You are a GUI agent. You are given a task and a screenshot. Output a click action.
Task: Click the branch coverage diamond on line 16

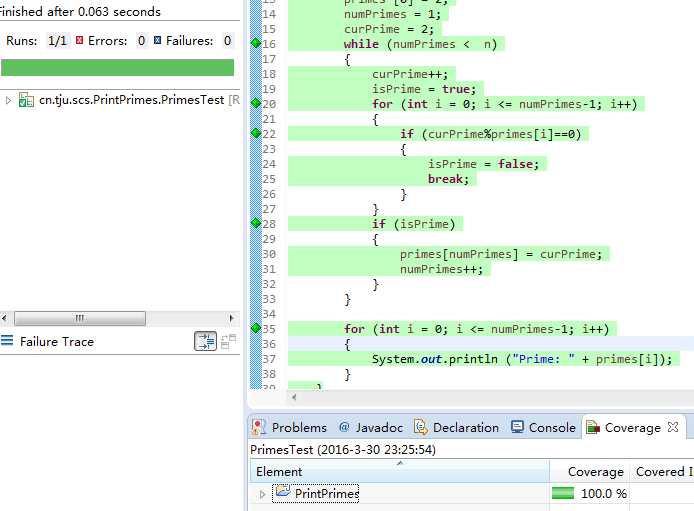[256, 43]
